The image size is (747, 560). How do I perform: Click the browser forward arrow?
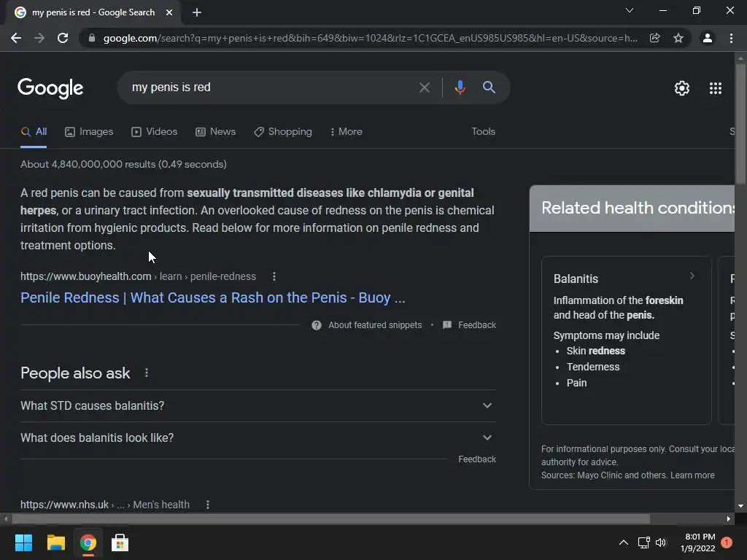(39, 38)
